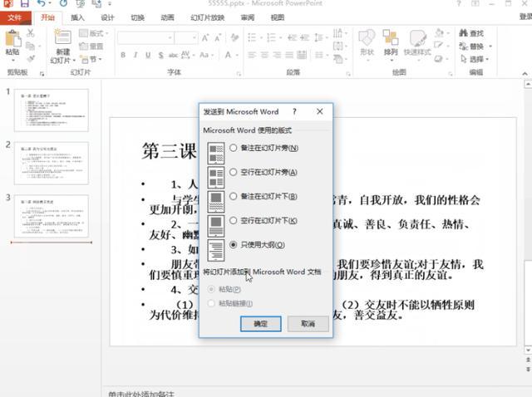Confirm dialog with 确定 button
The height and width of the screenshot is (397, 532).
tap(260, 324)
